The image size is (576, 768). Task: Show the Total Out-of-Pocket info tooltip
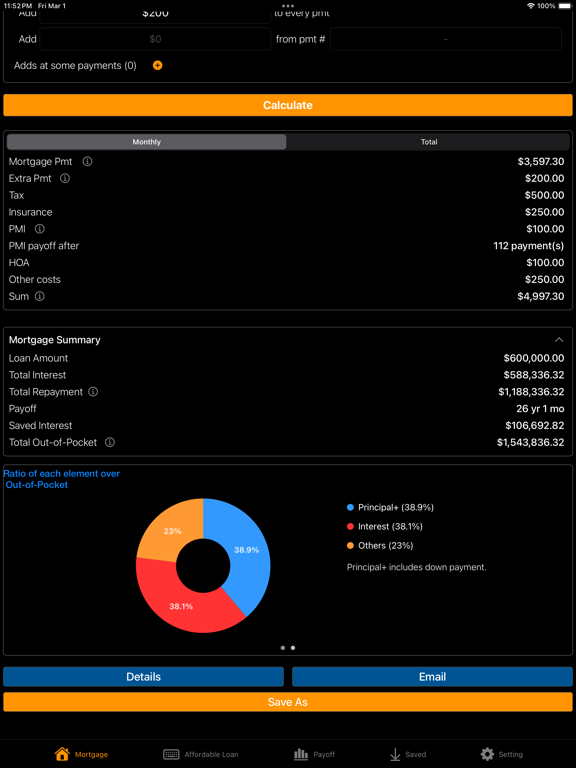tap(110, 442)
